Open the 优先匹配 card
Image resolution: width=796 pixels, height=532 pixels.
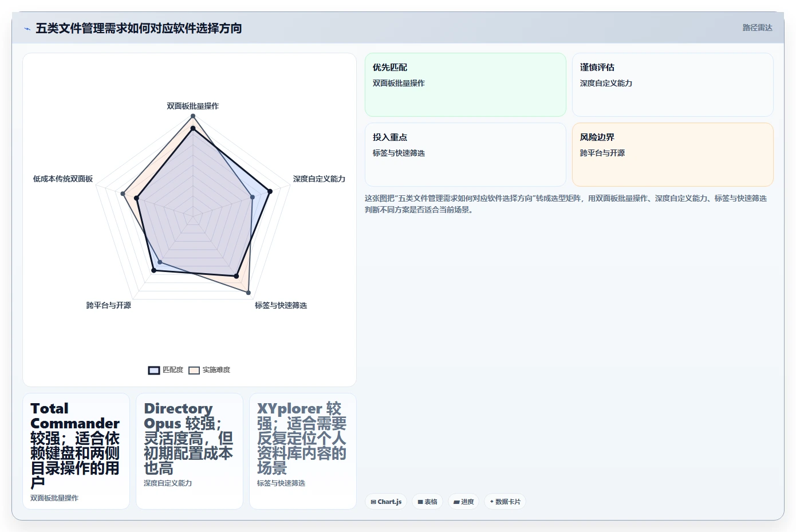tap(466, 85)
